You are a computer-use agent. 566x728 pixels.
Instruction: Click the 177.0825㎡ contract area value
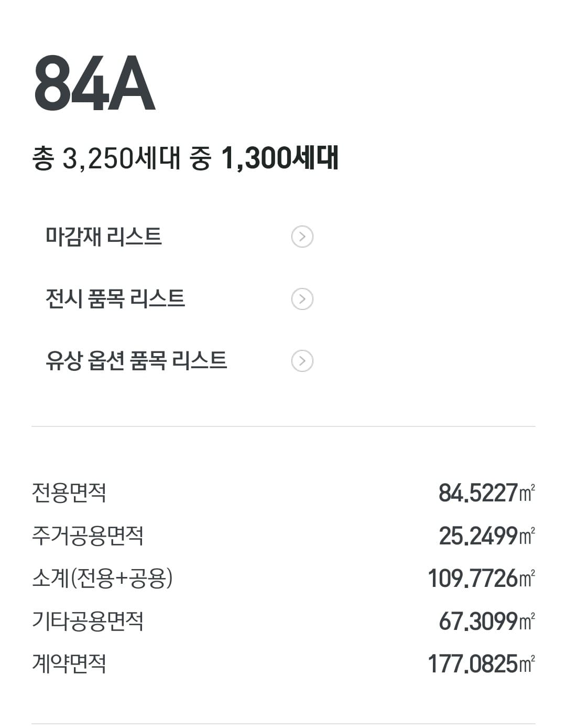pos(481,664)
